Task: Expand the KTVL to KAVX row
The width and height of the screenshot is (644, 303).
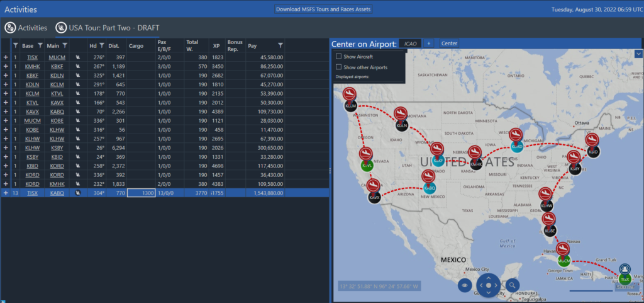Action: click(x=6, y=103)
